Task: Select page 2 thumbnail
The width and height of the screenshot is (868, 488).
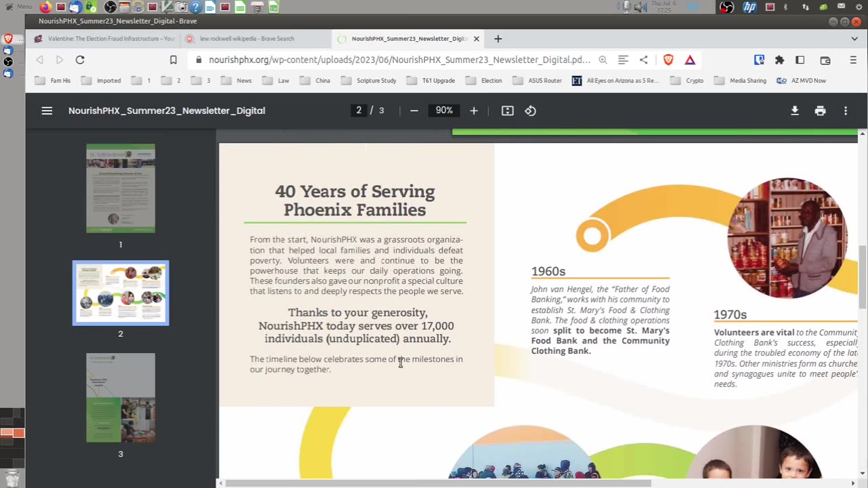Action: 121,293
